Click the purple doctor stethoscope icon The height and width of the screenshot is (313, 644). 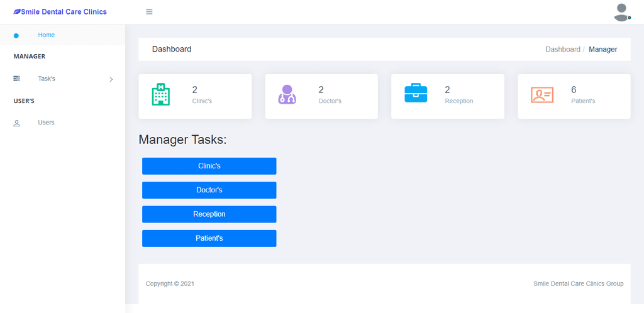tap(287, 94)
